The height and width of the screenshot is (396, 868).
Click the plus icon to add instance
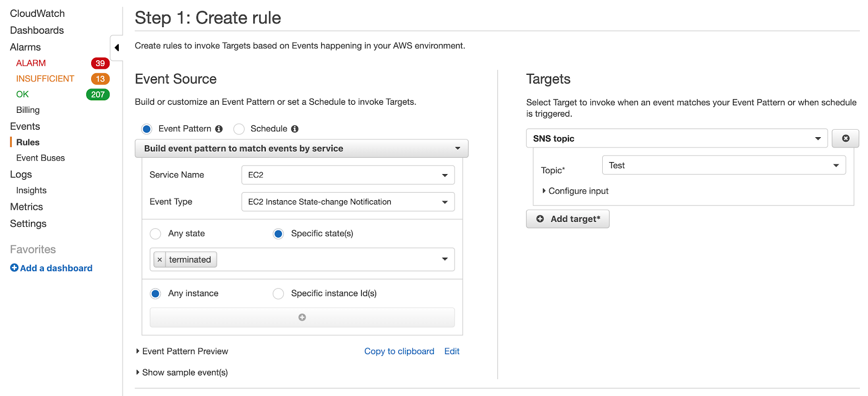302,317
